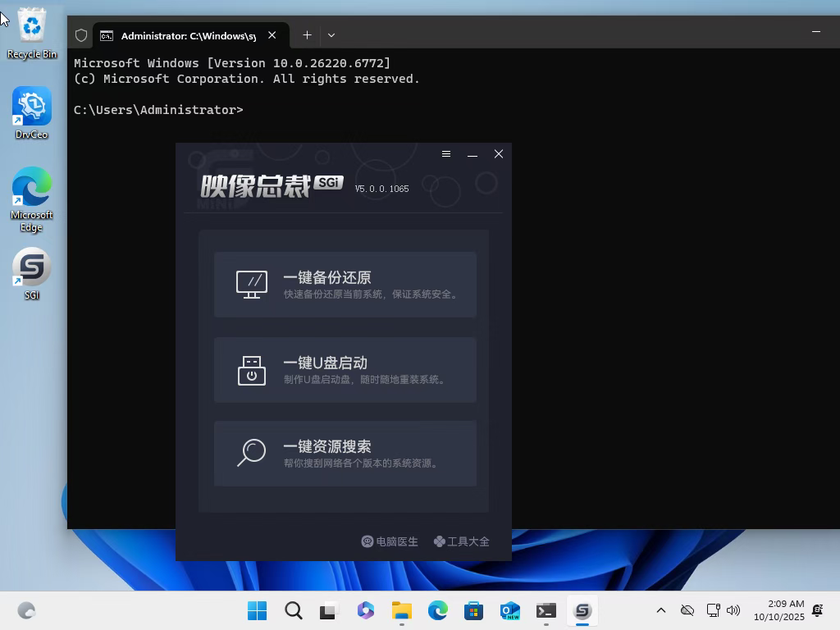The height and width of the screenshot is (630, 840).
Task: Click the 电脑医生 link
Action: (x=390, y=541)
